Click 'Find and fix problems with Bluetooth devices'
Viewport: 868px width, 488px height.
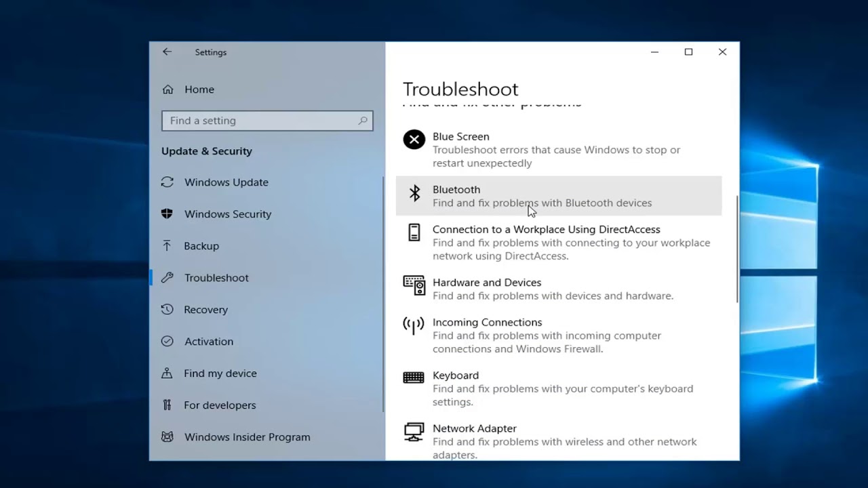542,203
